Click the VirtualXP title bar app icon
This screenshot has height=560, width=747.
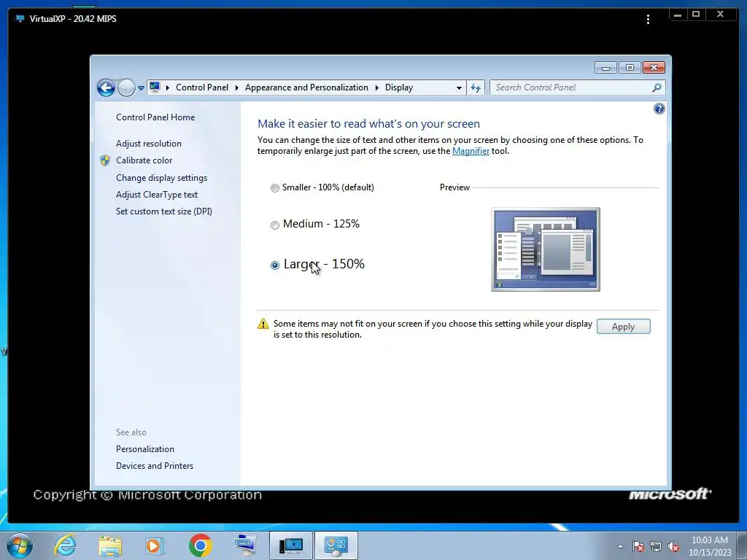(x=20, y=18)
